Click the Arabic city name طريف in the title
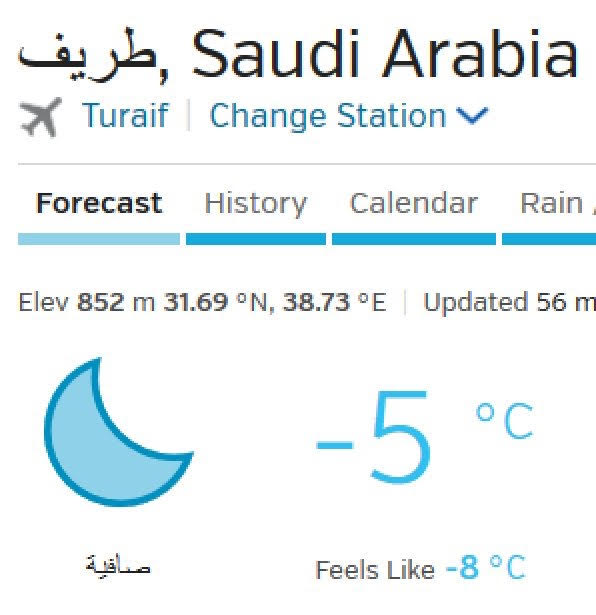The image size is (596, 615). click(x=87, y=54)
